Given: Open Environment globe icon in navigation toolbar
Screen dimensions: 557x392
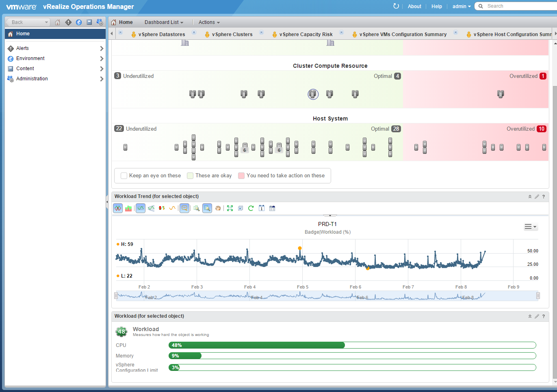Looking at the screenshot, I should coord(79,22).
